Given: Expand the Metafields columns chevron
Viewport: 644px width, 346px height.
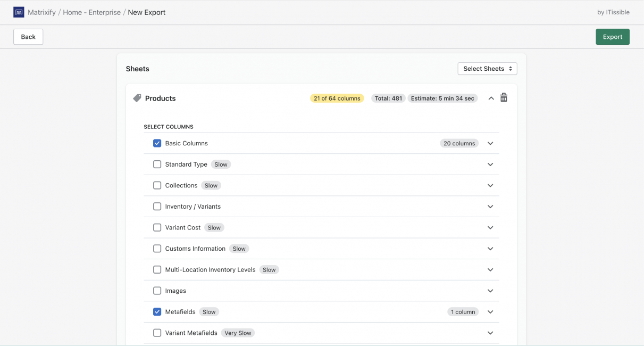Looking at the screenshot, I should click(x=490, y=312).
